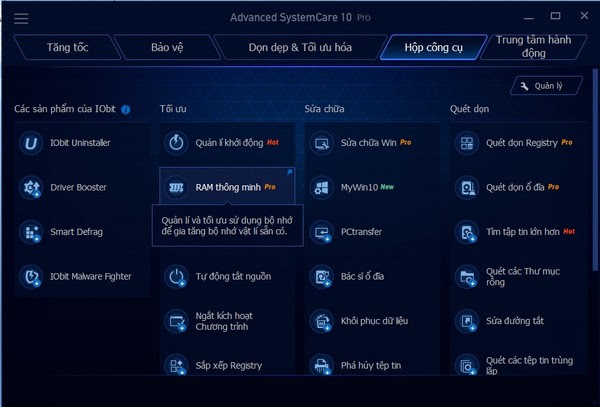
Task: Click the Sửa đường tắt icon
Action: 467,321
